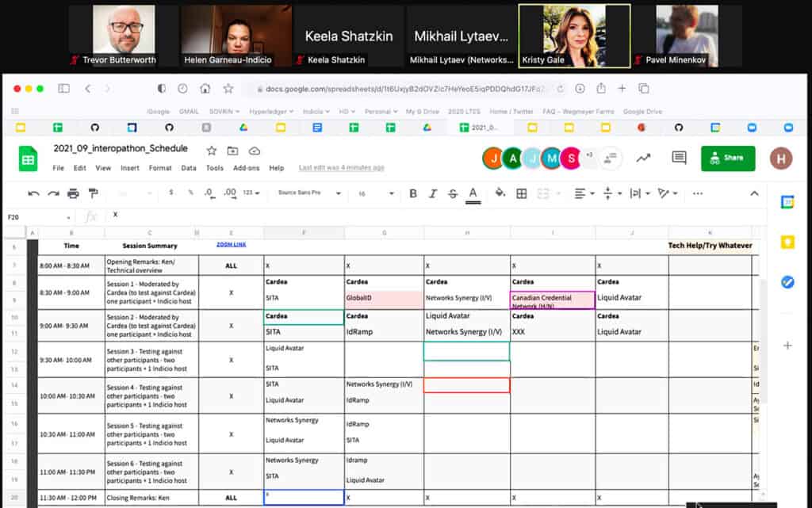
Task: Open the Google Sheets home logo
Action: coord(28,159)
